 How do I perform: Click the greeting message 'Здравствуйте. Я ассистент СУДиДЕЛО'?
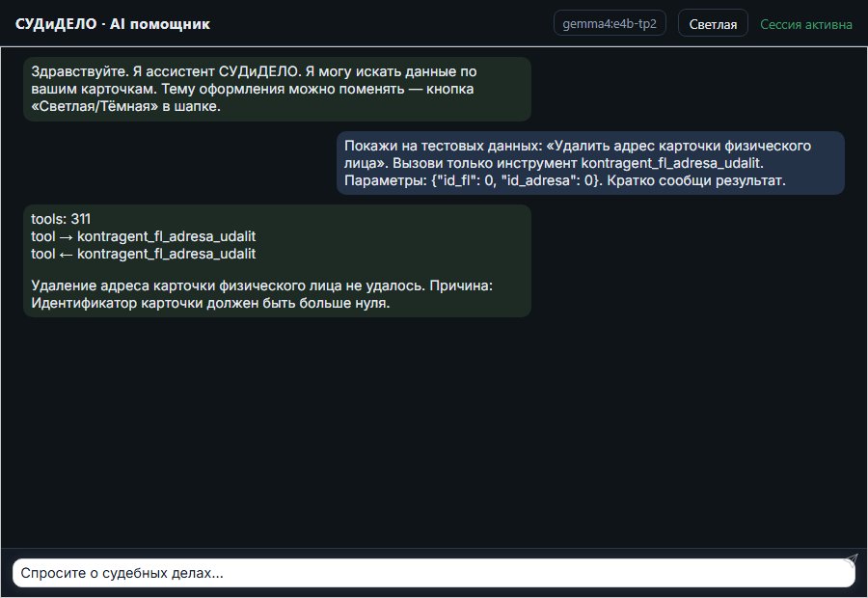point(278,89)
